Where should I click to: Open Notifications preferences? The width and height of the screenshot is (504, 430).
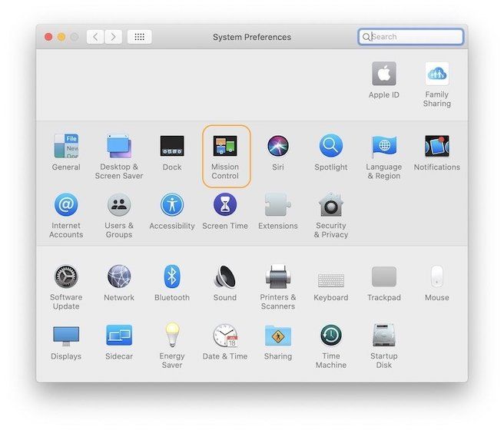coord(436,147)
